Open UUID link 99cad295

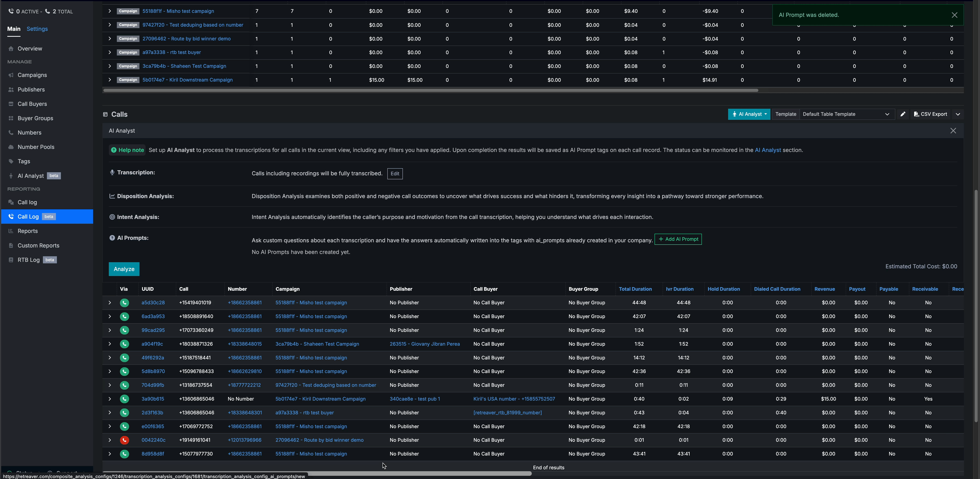pyautogui.click(x=153, y=330)
